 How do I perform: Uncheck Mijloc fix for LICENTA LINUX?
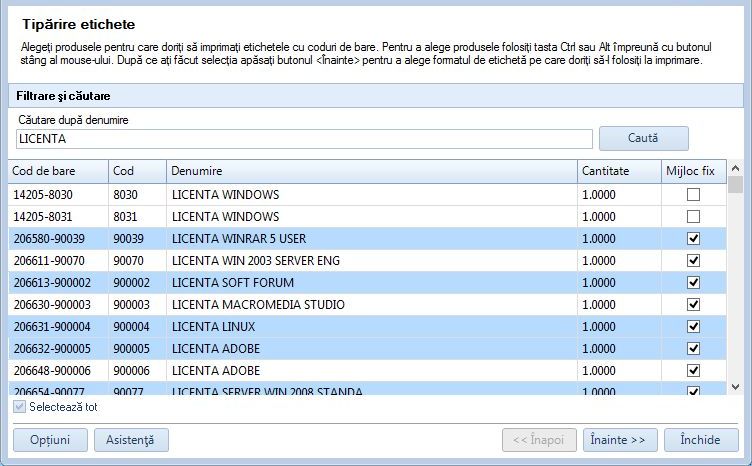[x=693, y=326]
